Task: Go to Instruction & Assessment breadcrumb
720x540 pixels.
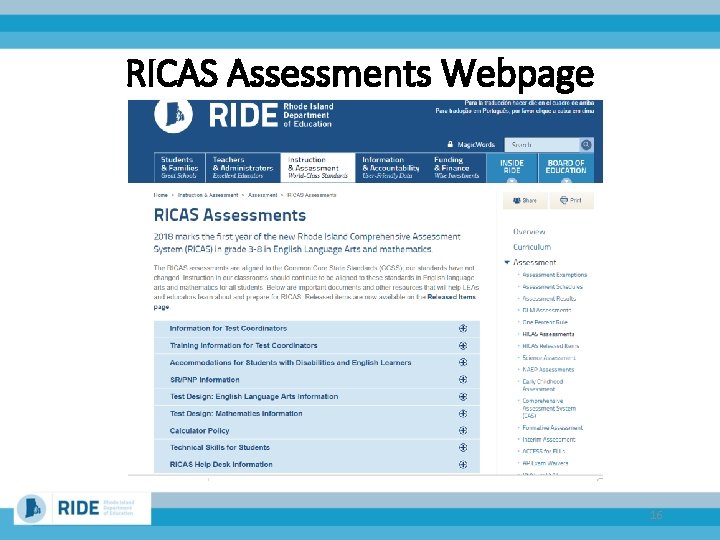Action: click(208, 195)
